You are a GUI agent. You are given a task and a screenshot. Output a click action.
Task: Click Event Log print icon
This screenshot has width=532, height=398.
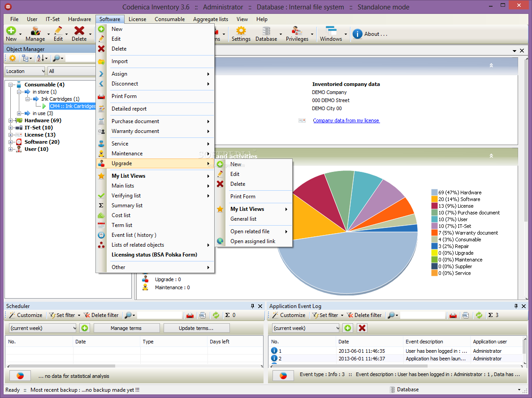[453, 315]
